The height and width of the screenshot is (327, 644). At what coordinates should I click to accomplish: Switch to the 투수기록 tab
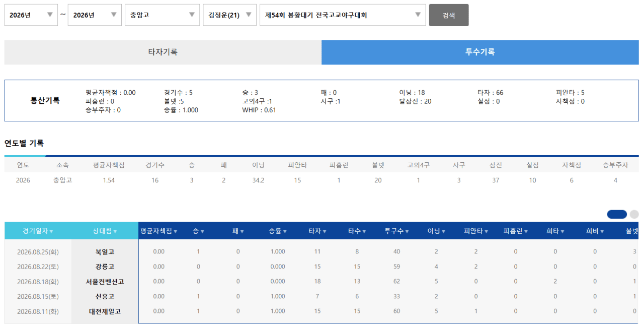pos(480,52)
